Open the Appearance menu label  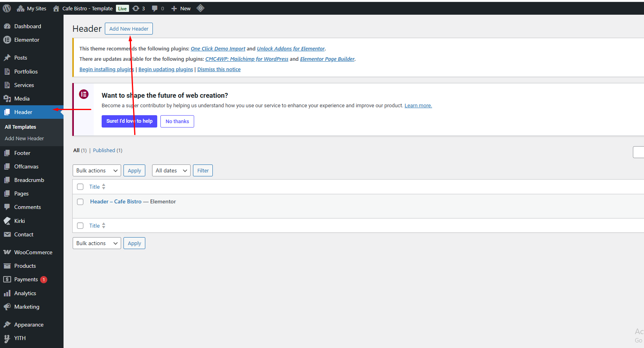pos(29,325)
